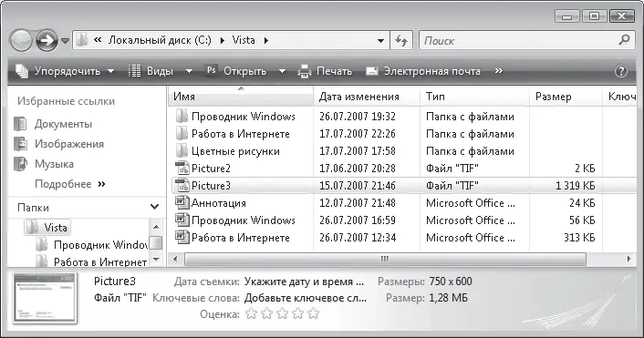Rate Picture3 five stars
Screen dimensions: 644x338
tap(314, 313)
